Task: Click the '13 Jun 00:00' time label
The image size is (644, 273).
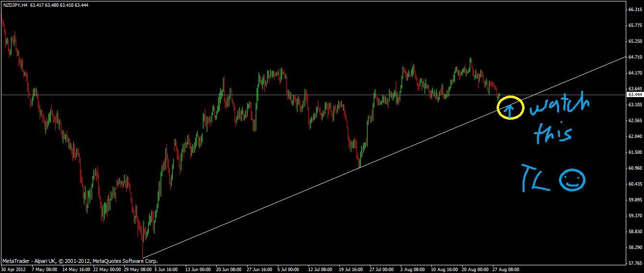Action: [198, 270]
